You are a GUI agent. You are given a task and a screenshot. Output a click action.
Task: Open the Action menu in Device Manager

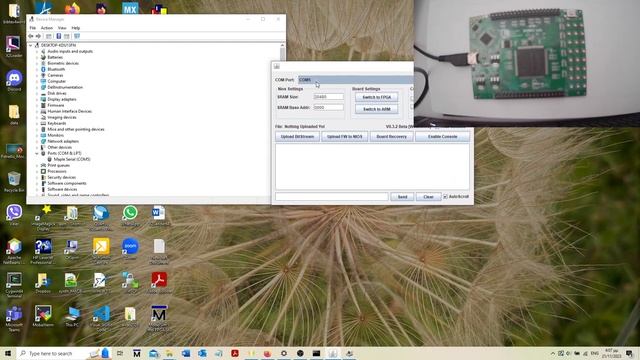point(47,28)
